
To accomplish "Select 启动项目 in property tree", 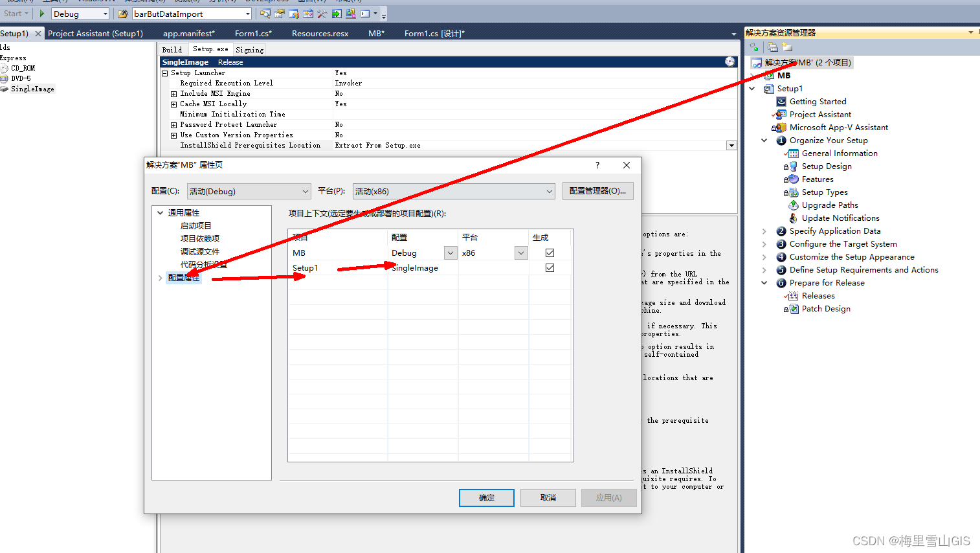I will pos(196,226).
